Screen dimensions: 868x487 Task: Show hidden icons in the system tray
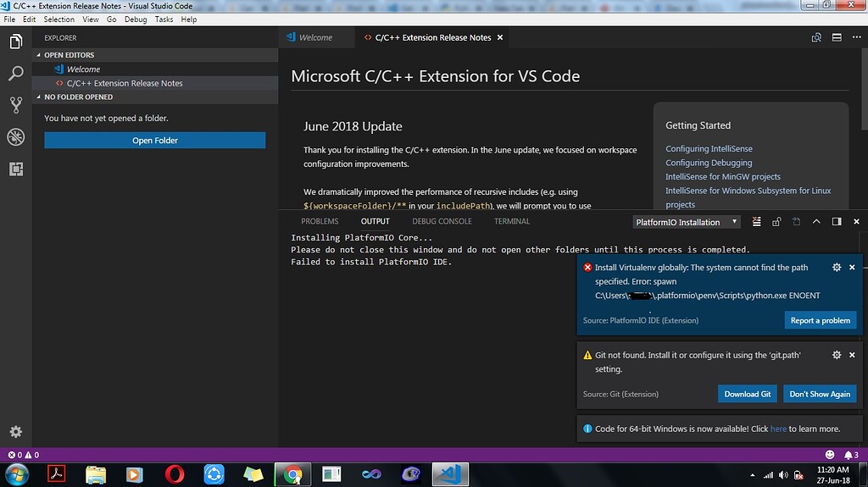(753, 475)
